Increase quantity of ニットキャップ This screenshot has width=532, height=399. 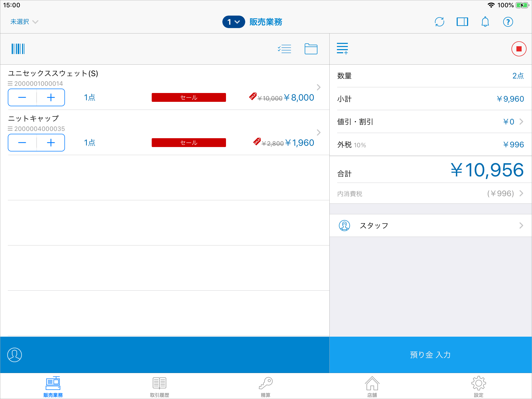pyautogui.click(x=51, y=143)
